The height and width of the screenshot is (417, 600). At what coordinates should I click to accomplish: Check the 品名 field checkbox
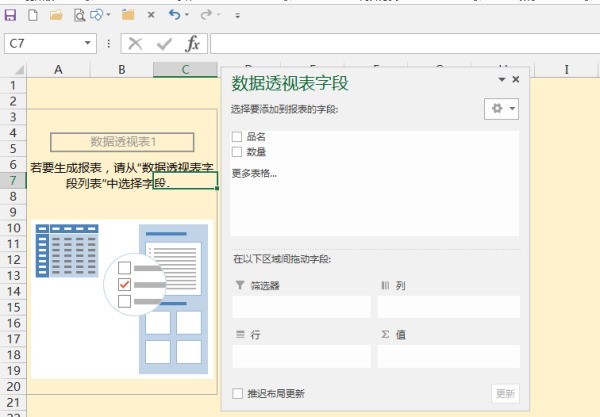coord(237,137)
